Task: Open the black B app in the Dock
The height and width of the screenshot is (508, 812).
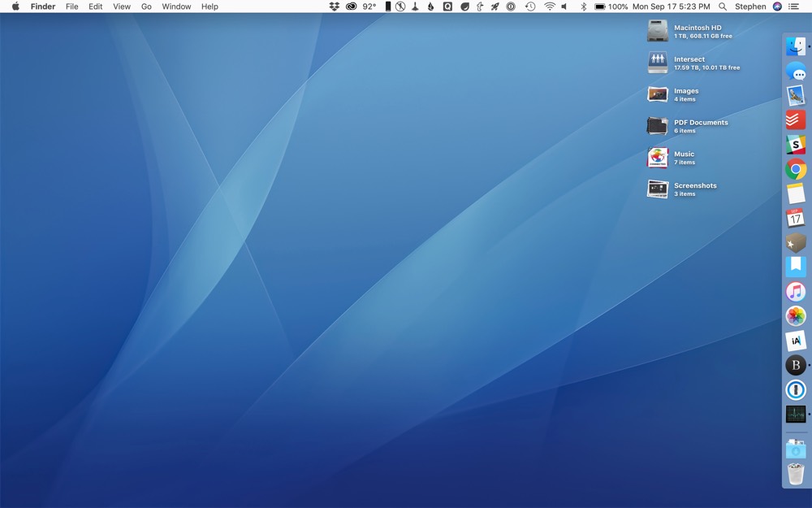Action: (796, 365)
